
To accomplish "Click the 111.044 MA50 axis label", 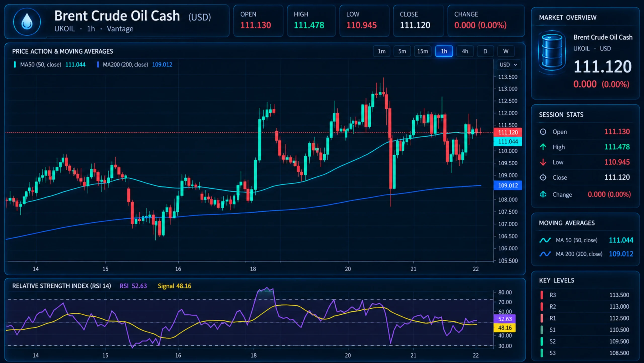I will (508, 142).
